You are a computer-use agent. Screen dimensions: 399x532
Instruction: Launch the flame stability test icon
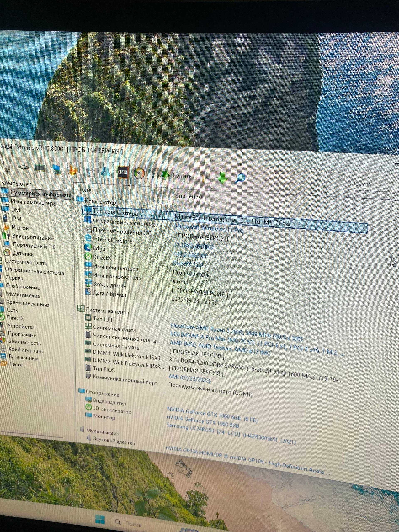tap(73, 170)
